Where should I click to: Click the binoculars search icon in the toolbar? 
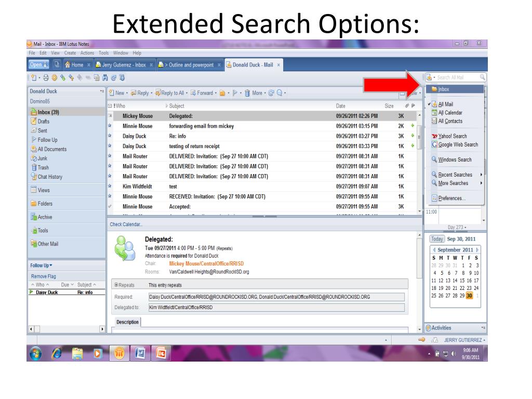tap(105, 78)
